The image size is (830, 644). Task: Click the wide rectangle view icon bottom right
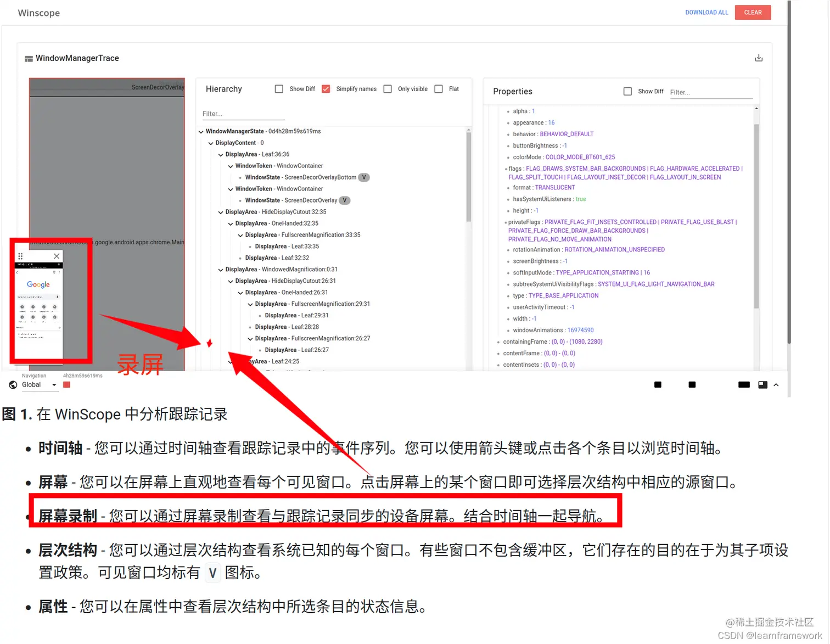click(743, 384)
